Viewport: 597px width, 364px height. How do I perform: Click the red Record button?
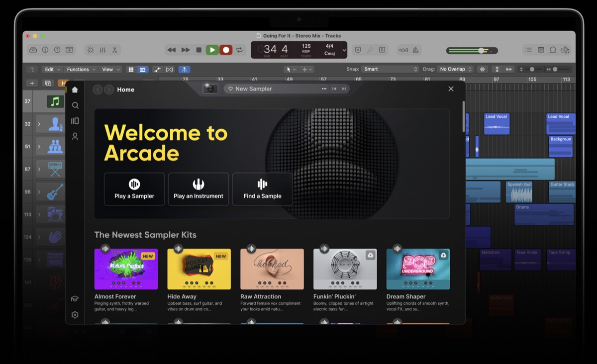pos(226,50)
